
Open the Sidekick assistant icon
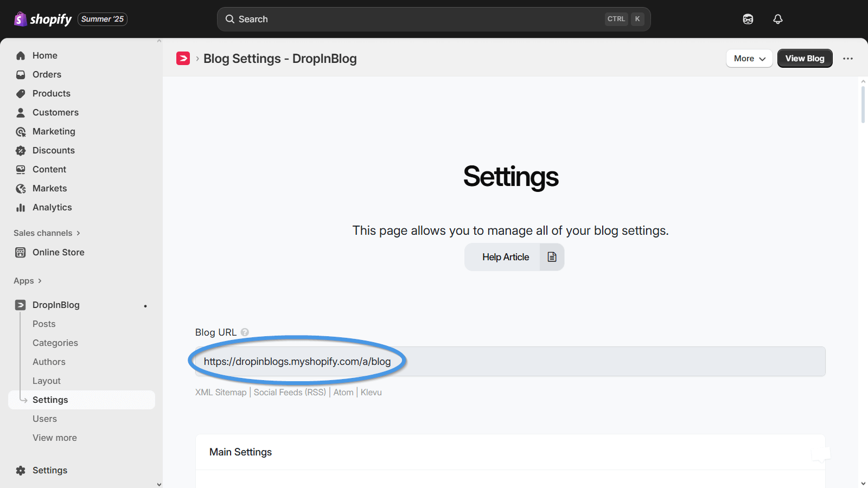[748, 19]
